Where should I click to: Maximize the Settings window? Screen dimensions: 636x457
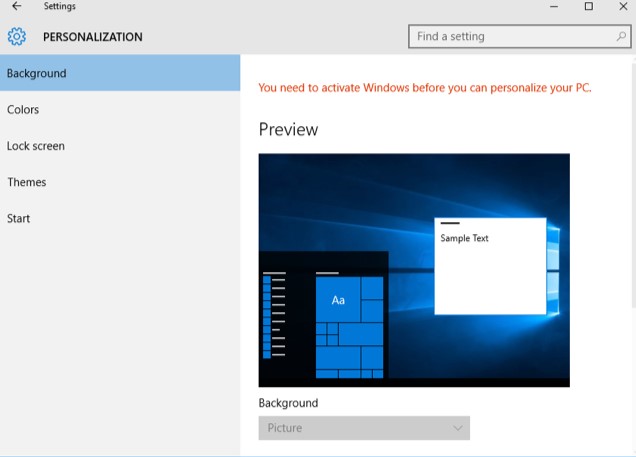(589, 6)
